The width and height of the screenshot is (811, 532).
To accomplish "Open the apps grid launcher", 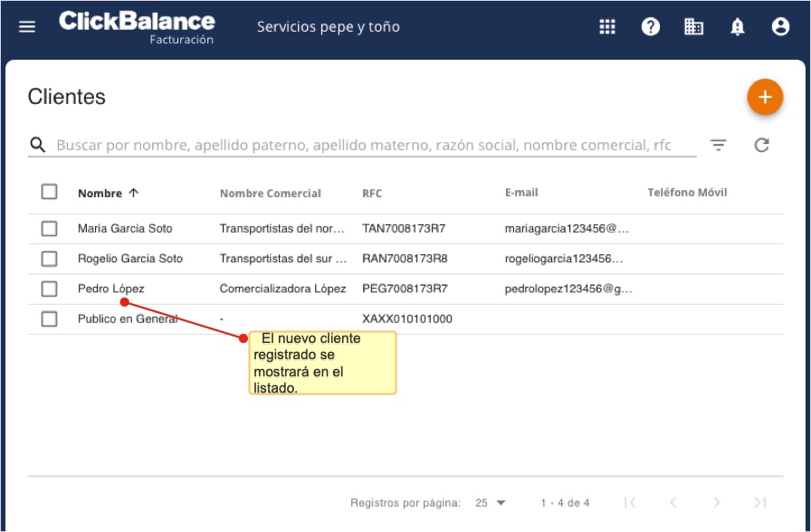I will 607,27.
